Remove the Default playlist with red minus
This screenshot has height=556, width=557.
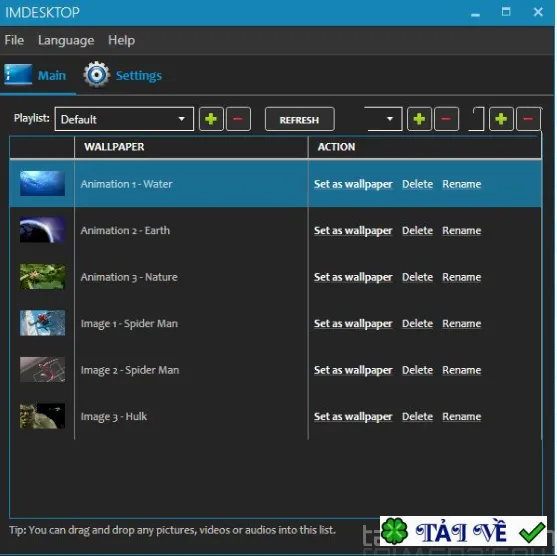click(x=238, y=119)
